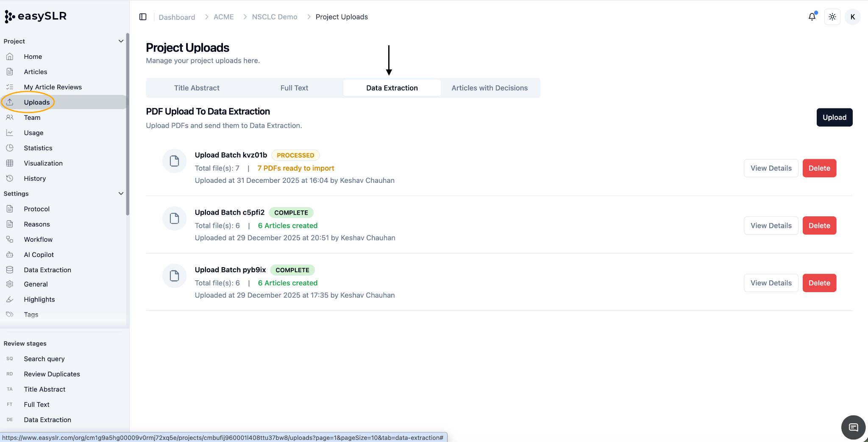View Details for batch kvz01b
The height and width of the screenshot is (442, 868).
click(771, 168)
